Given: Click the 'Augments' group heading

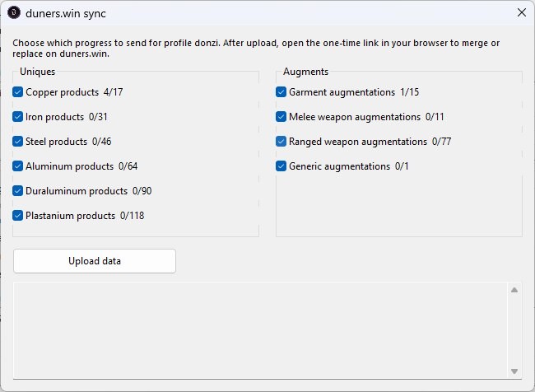Looking at the screenshot, I should tap(305, 72).
